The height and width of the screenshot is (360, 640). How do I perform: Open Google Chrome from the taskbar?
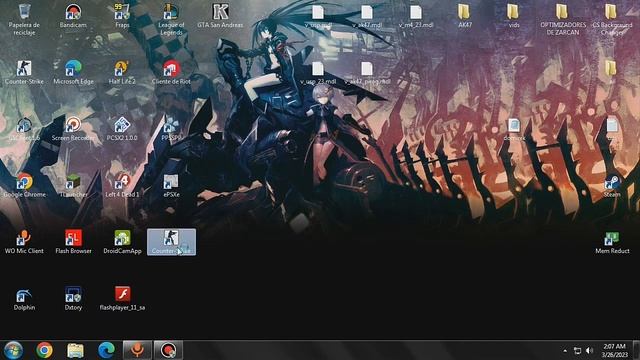(x=44, y=350)
